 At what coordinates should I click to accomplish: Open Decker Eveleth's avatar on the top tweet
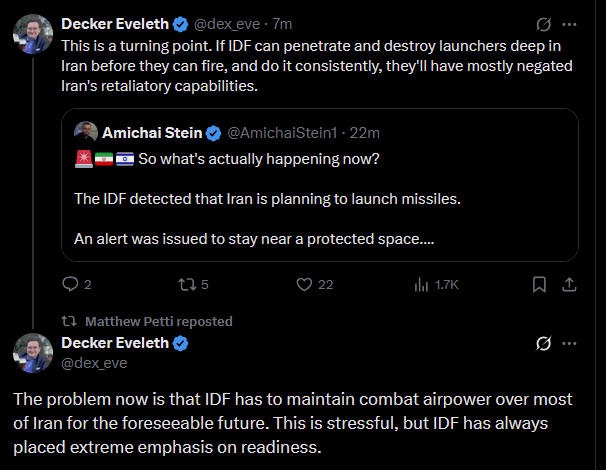[33, 34]
